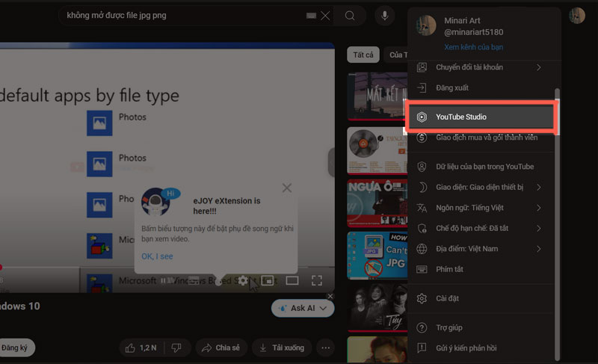
Task: Open Xem kênh của bạn link
Action: [473, 47]
